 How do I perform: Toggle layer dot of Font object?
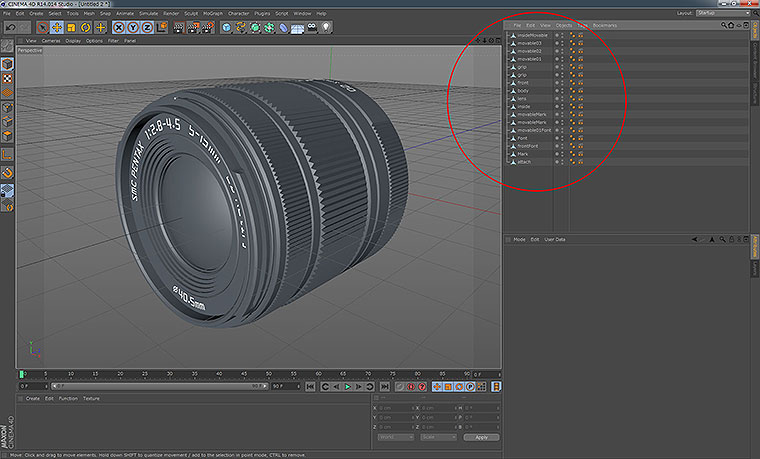tap(556, 138)
